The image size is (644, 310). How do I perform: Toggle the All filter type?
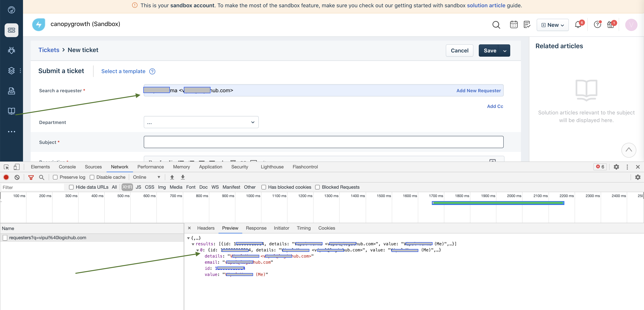pyautogui.click(x=114, y=187)
